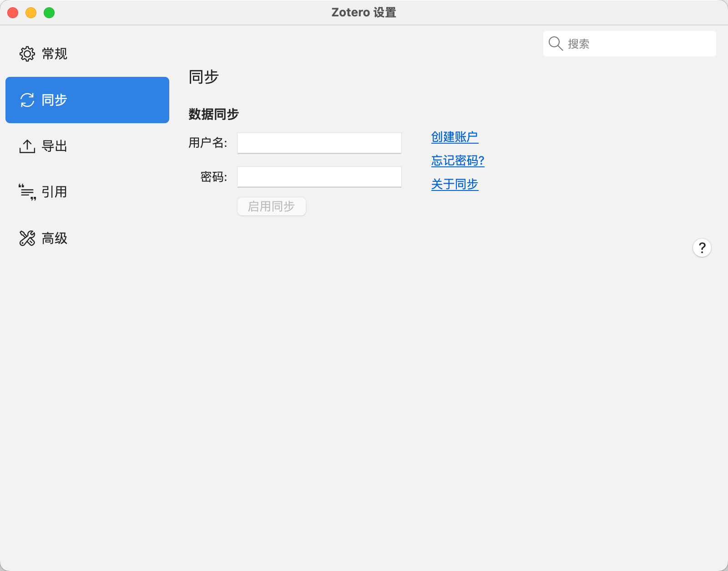Viewport: 728px width, 571px height.
Task: Switch to the 常规 settings pane
Action: [x=87, y=54]
